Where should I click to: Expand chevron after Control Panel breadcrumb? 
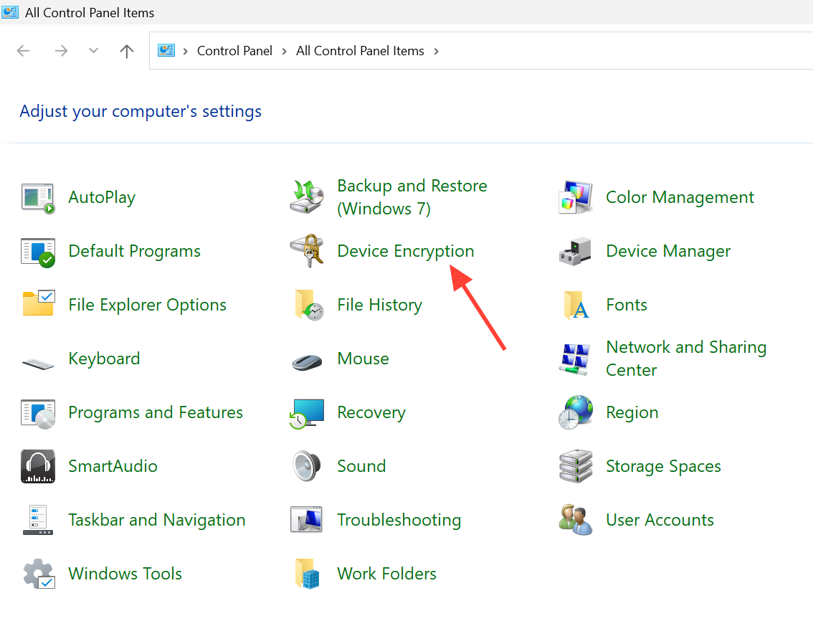click(284, 52)
